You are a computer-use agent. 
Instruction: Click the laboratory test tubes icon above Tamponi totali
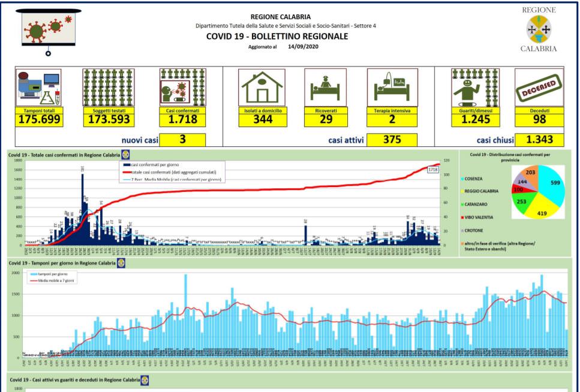pyautogui.click(x=41, y=88)
